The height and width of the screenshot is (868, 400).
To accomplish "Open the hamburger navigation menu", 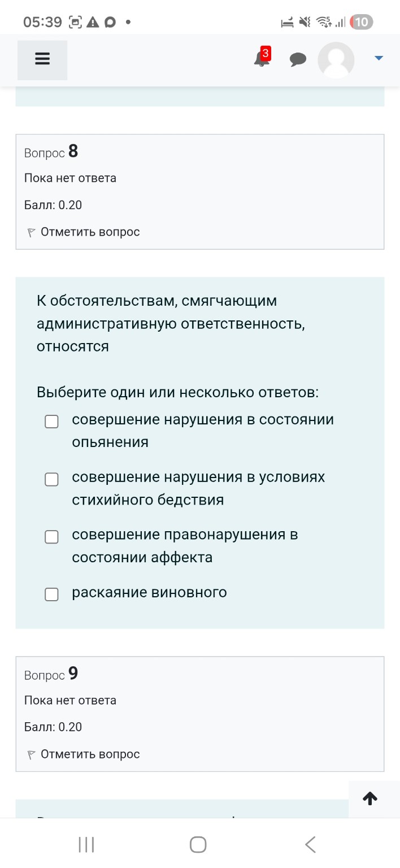I will (42, 58).
